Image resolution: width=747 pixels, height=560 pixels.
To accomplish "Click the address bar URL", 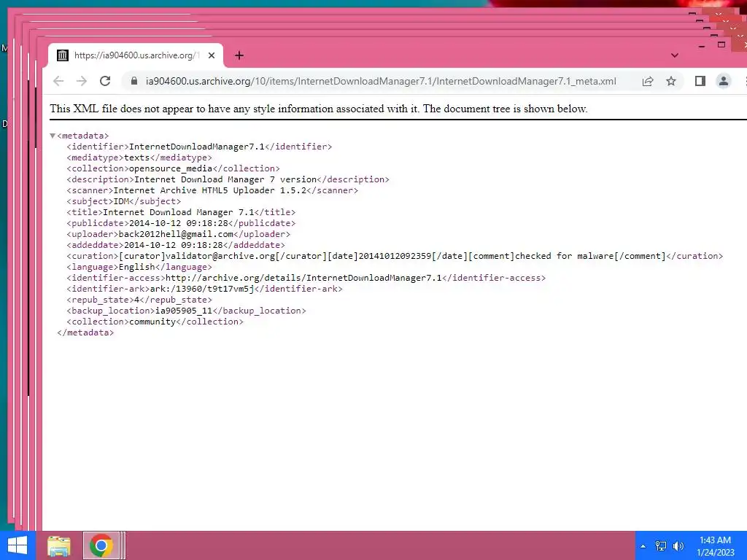I will click(381, 82).
